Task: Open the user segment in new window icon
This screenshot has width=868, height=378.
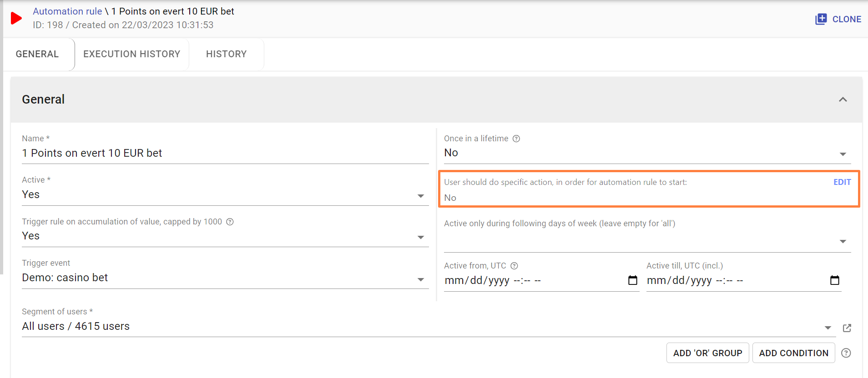Action: (847, 328)
